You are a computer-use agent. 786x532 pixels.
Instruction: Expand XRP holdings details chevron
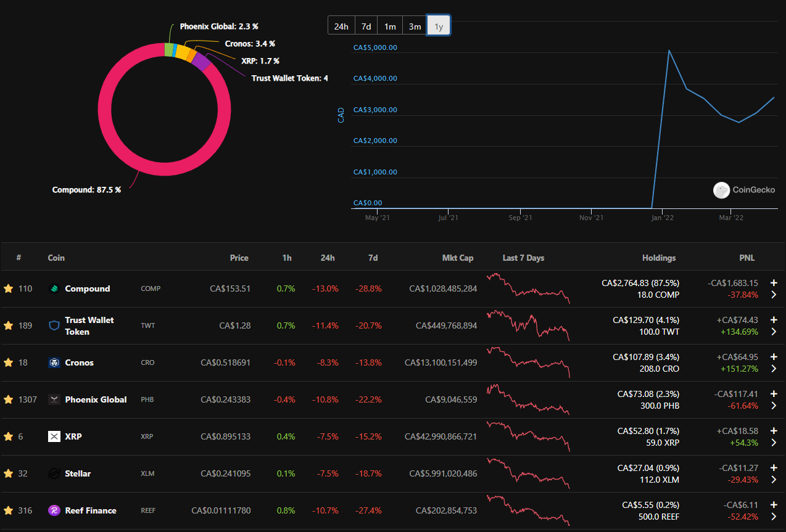774,443
